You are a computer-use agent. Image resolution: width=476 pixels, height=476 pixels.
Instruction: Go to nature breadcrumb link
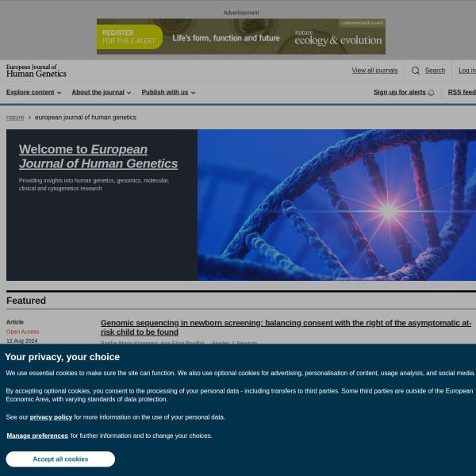(x=15, y=117)
